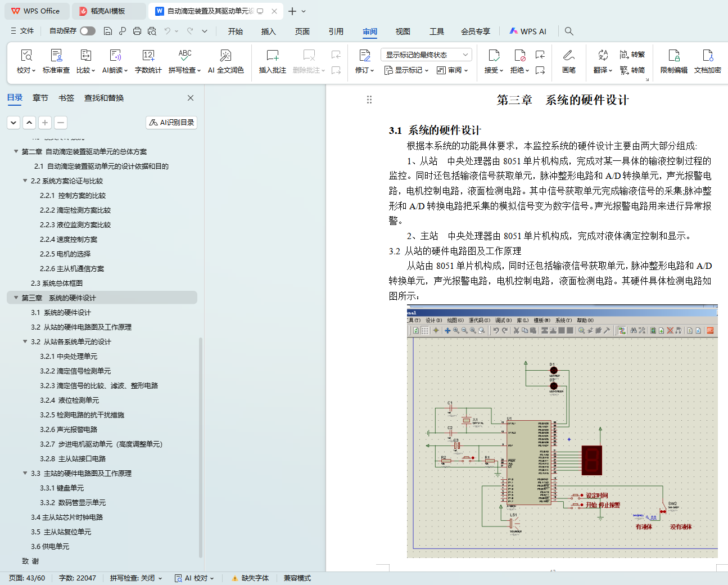Collapse the 3.3 主站的硬件电路图 outline node
This screenshot has width=728, height=585.
(x=25, y=473)
